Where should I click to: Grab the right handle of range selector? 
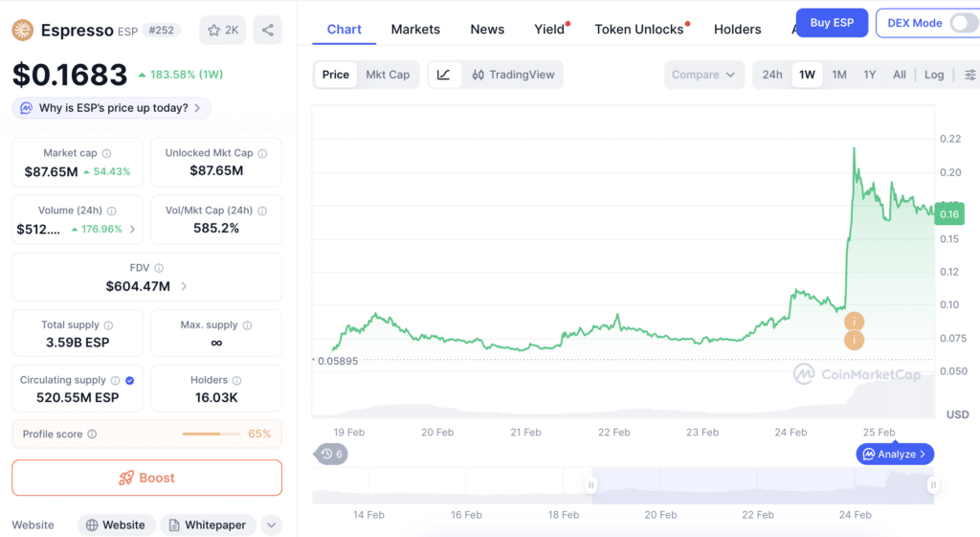[x=933, y=485]
